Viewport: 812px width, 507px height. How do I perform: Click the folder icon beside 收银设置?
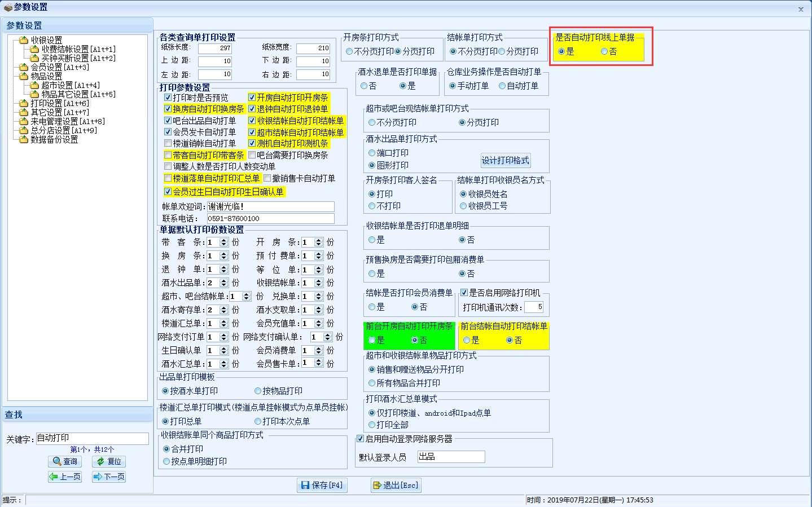click(x=24, y=40)
